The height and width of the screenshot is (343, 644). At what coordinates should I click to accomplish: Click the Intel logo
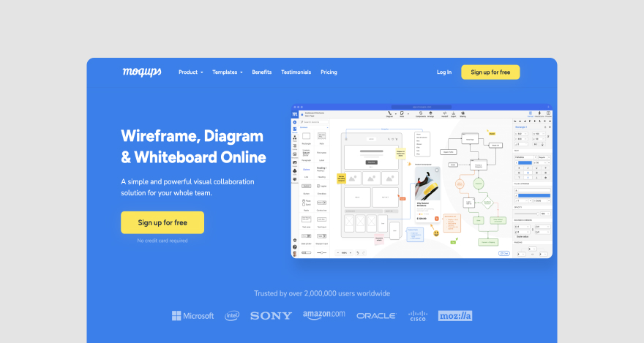coord(232,315)
